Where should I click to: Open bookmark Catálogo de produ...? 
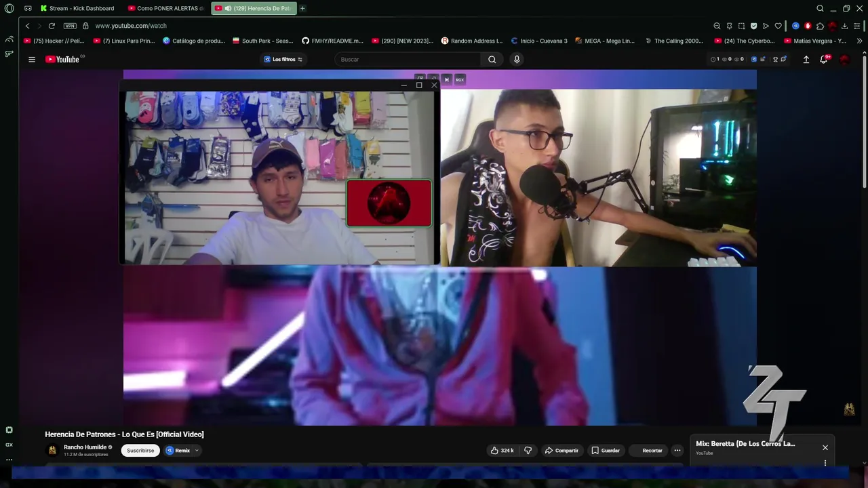point(194,41)
